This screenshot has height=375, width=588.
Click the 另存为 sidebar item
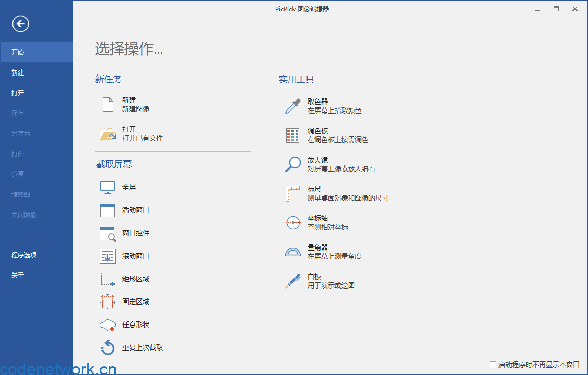(x=37, y=133)
